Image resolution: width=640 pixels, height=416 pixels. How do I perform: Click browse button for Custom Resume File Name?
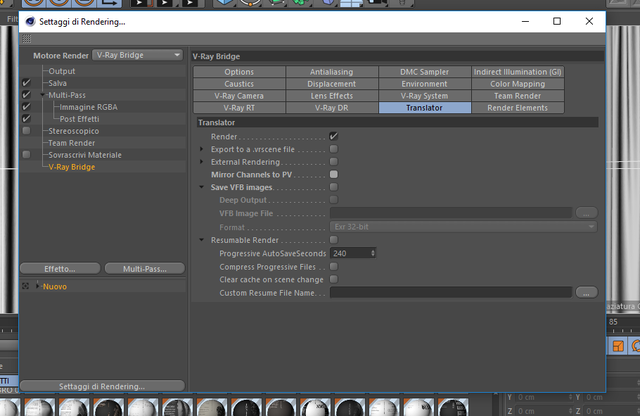tap(587, 292)
